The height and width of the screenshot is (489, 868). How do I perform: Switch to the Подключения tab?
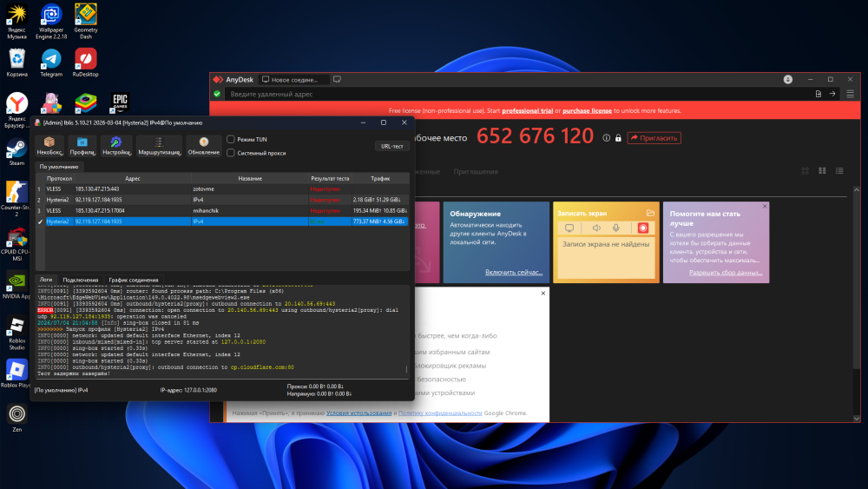pos(80,280)
